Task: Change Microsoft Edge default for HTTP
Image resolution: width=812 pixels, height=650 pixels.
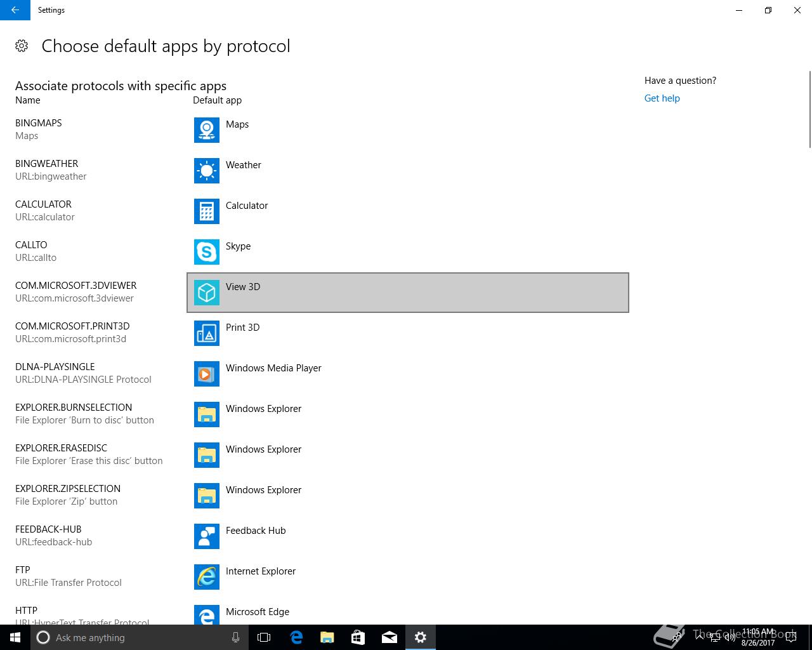Action: (257, 613)
